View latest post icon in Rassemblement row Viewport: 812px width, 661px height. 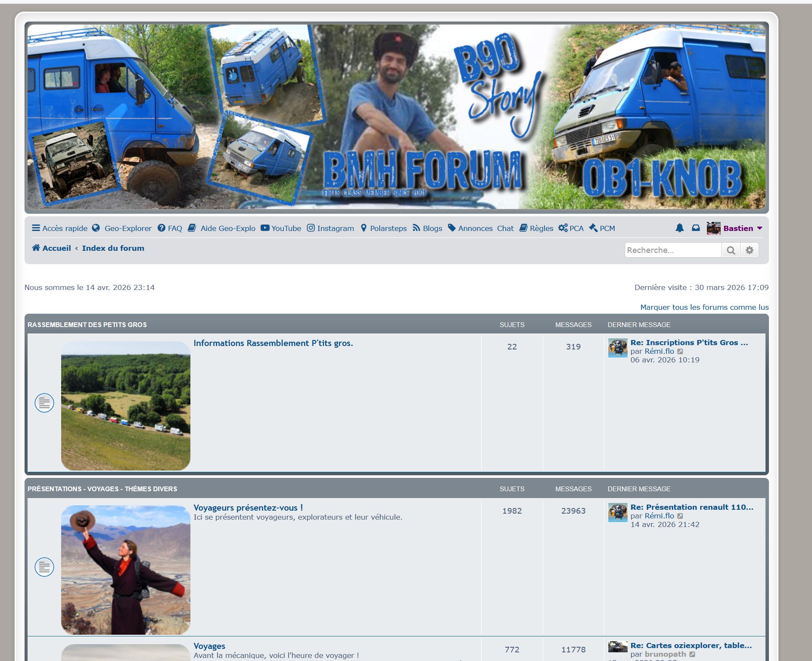(680, 352)
